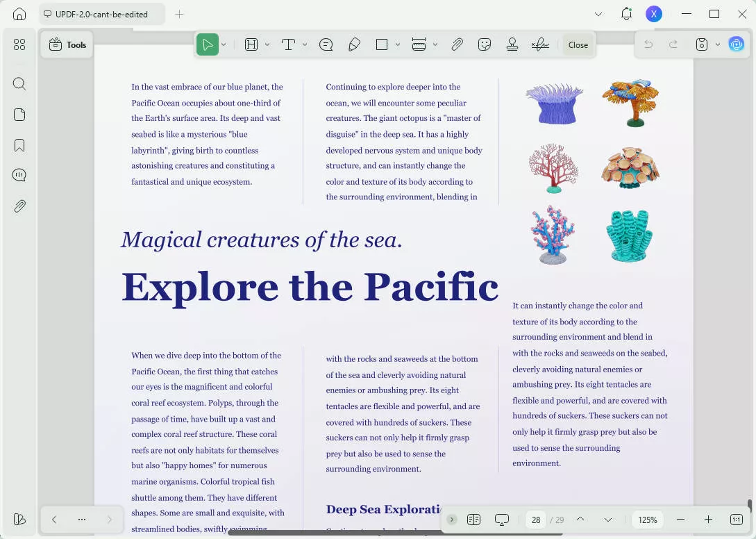
Task: Select the Measure ruler tool
Action: tap(419, 45)
